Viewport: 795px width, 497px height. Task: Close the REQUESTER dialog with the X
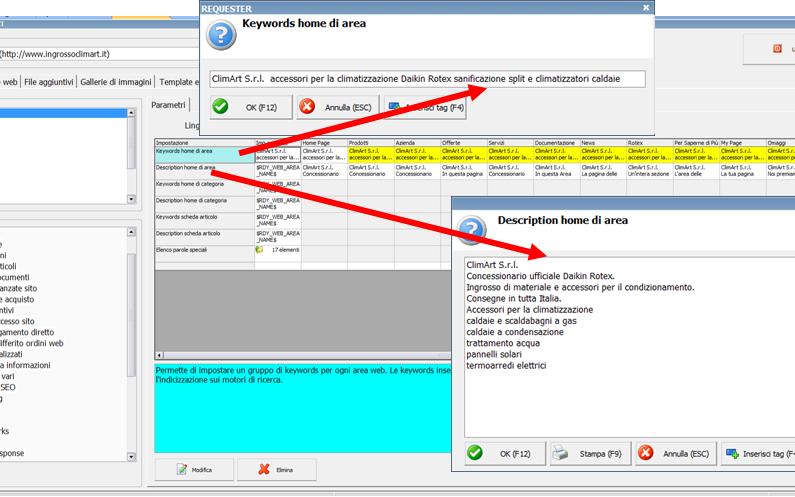646,8
